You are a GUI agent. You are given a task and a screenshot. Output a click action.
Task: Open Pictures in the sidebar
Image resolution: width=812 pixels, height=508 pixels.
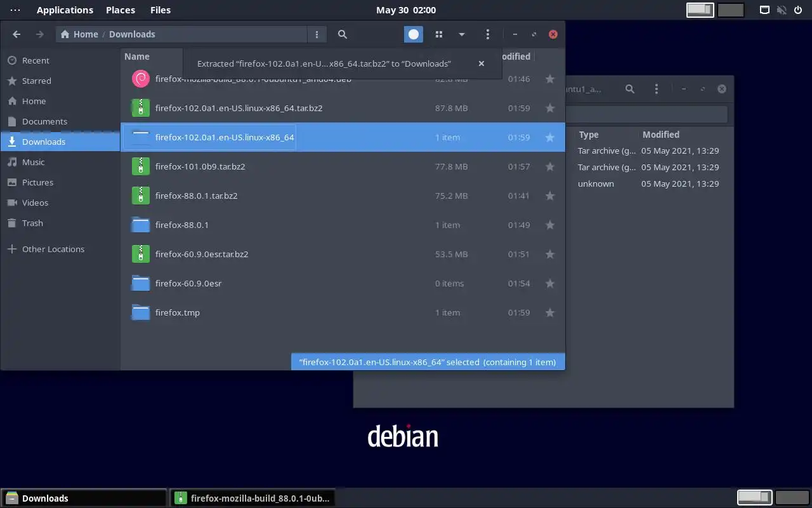pyautogui.click(x=60, y=182)
